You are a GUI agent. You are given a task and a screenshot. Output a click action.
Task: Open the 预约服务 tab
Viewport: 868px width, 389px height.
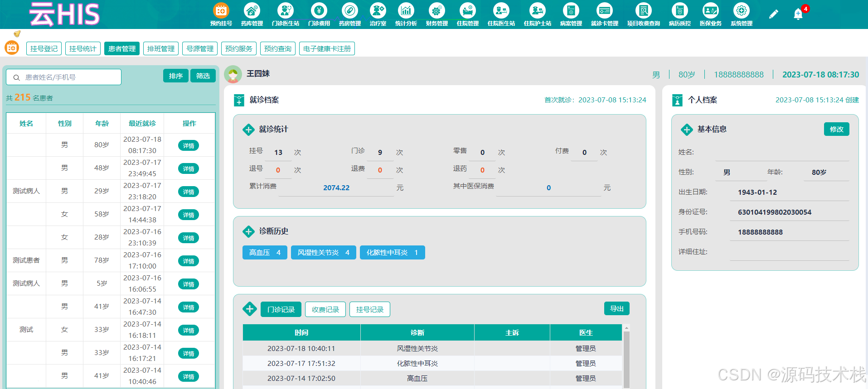click(239, 48)
